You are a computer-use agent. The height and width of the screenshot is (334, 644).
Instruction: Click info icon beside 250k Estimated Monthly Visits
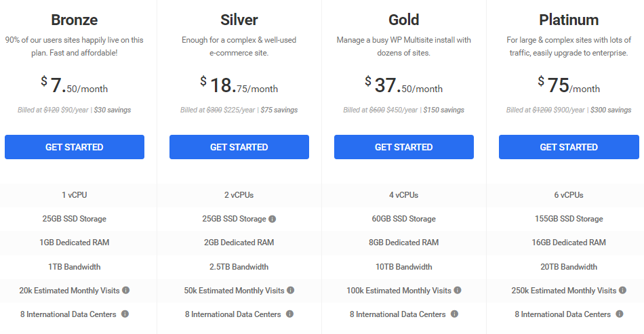click(x=623, y=291)
